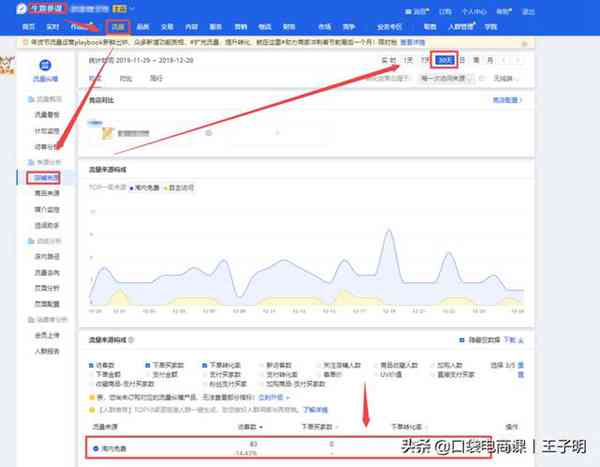Open the 消息 messages item in the header
Image resolution: width=600 pixels, height=467 pixels.
coord(417,12)
